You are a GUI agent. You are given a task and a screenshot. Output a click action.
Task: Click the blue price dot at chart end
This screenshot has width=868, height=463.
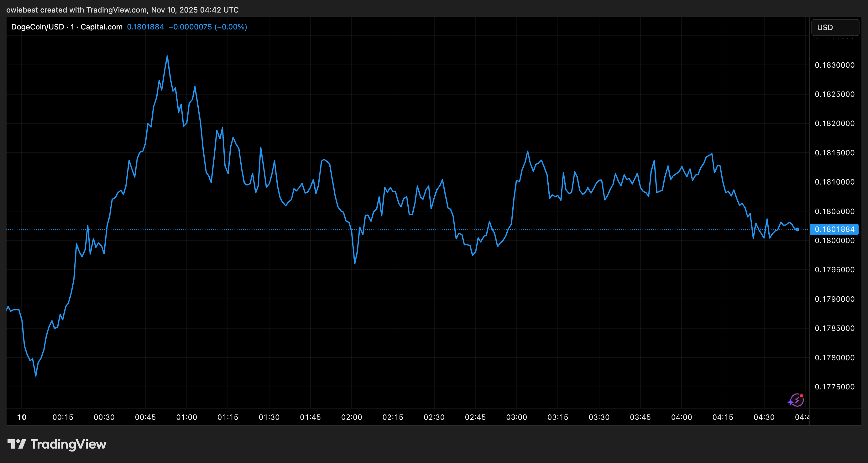tap(797, 229)
